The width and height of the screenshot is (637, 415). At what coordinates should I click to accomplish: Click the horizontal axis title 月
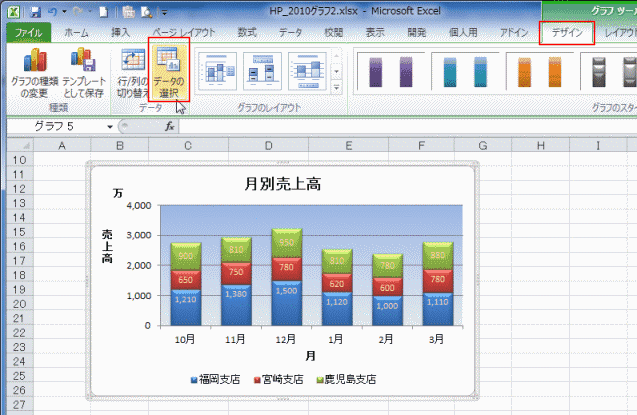click(310, 356)
